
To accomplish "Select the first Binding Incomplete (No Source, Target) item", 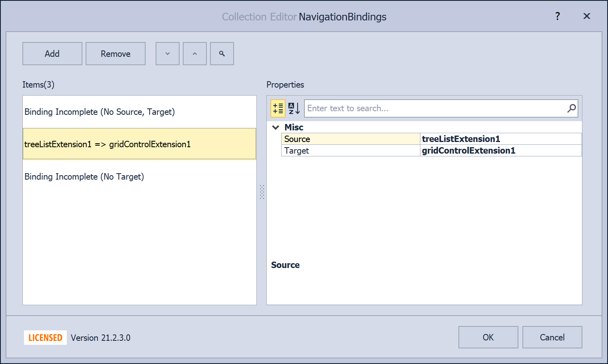I will tap(100, 112).
